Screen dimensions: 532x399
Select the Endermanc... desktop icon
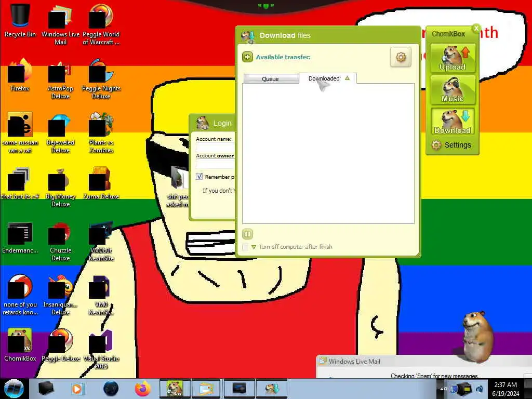click(x=20, y=237)
